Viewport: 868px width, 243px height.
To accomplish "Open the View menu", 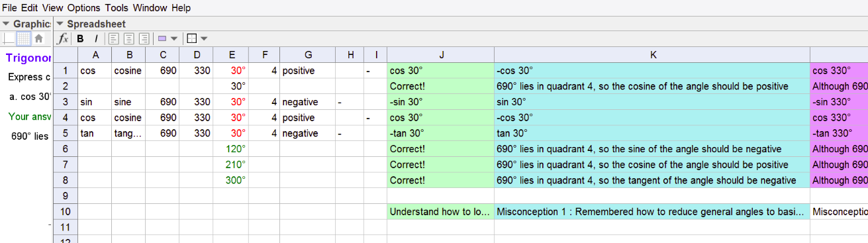I will pyautogui.click(x=53, y=8).
